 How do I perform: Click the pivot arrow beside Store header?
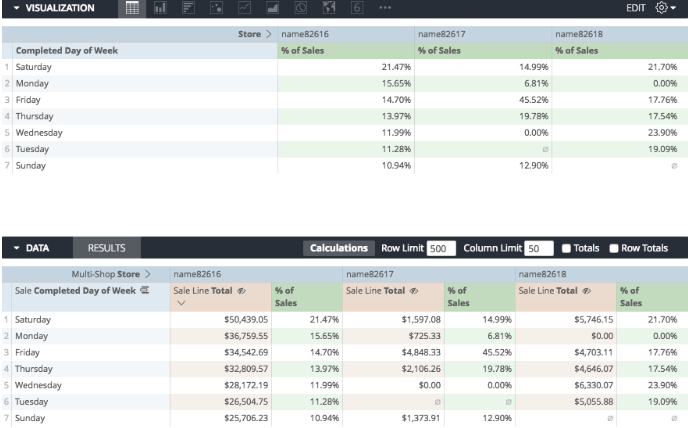point(269,34)
